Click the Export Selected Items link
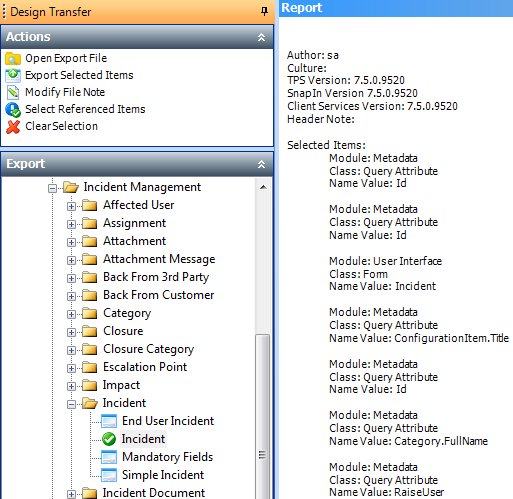This screenshot has width=513, height=499. click(x=79, y=75)
